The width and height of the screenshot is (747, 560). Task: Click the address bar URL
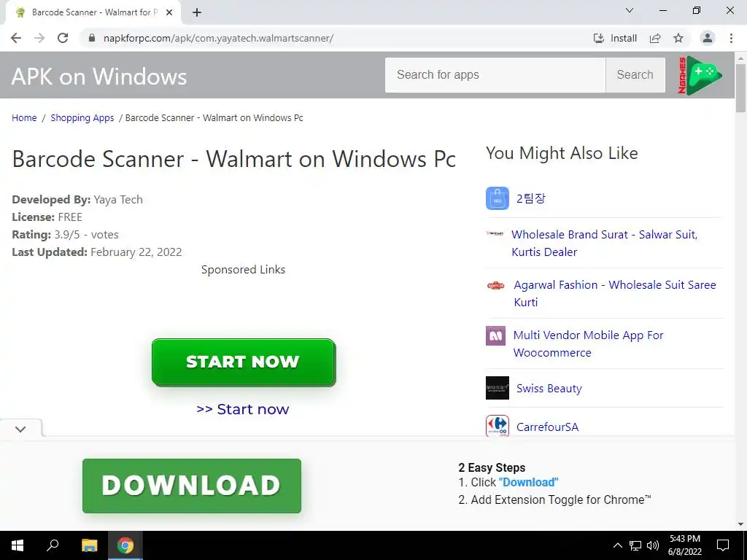pyautogui.click(x=218, y=38)
